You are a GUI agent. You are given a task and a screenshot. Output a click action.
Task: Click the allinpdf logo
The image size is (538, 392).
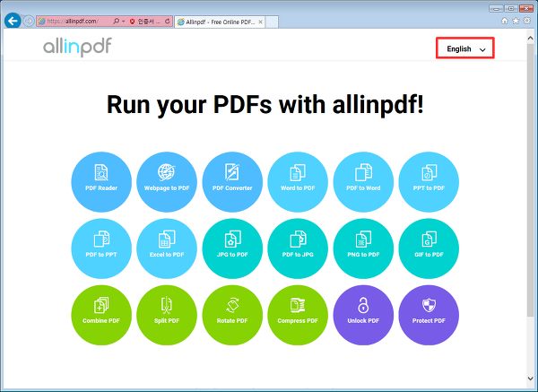(77, 47)
